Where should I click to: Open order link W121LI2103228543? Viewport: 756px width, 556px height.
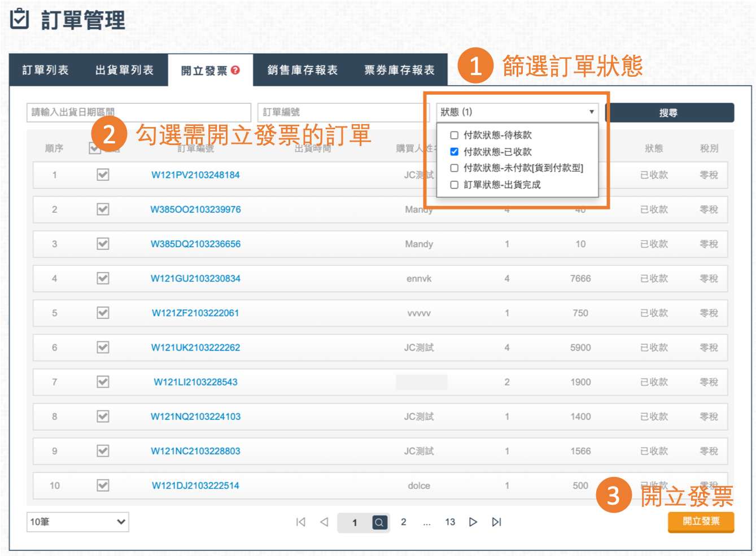(195, 382)
